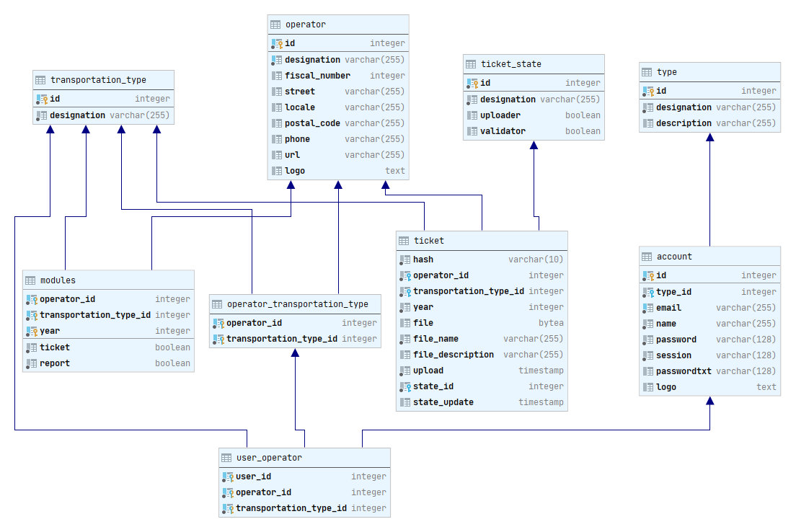Click the modules table header icon
The image size is (796, 532).
pyautogui.click(x=31, y=280)
